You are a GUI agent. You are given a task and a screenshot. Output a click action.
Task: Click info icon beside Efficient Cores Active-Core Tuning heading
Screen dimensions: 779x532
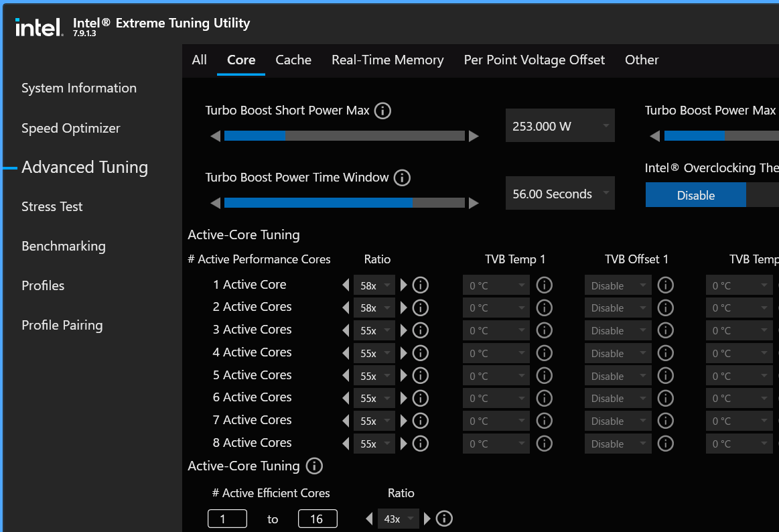313,466
